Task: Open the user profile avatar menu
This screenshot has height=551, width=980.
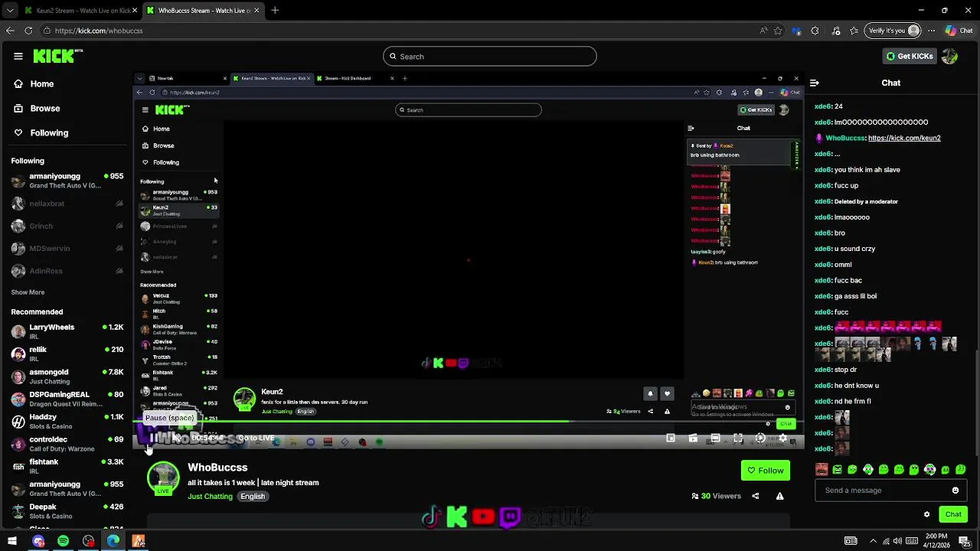Action: 949,56
